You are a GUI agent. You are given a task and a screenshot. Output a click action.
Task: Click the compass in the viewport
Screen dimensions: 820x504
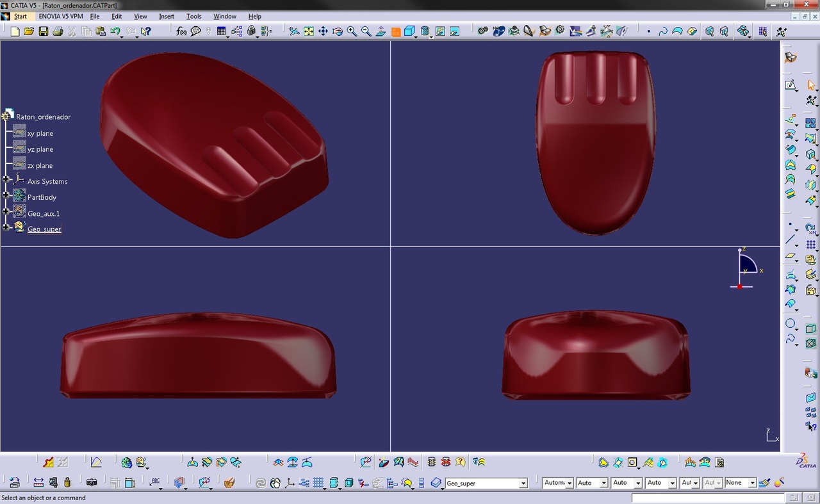tap(746, 268)
